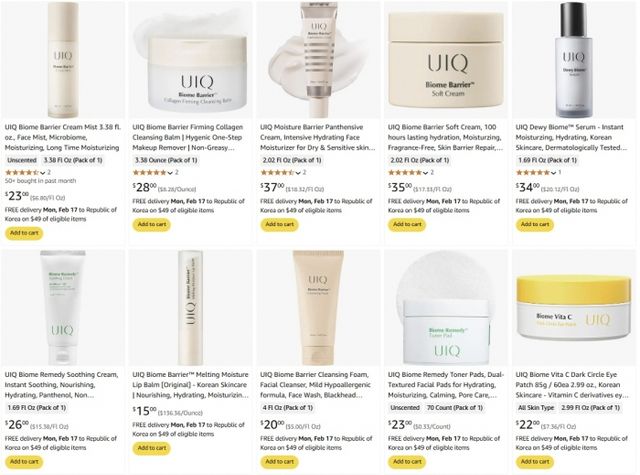Open Biome Vita C eye patch image
The width and height of the screenshot is (640, 475).
coord(573,308)
